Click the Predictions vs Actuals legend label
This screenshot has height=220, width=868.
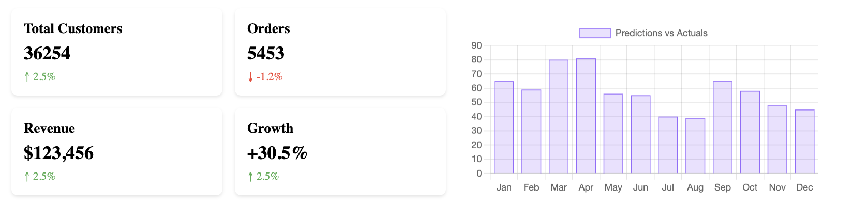coord(661,33)
